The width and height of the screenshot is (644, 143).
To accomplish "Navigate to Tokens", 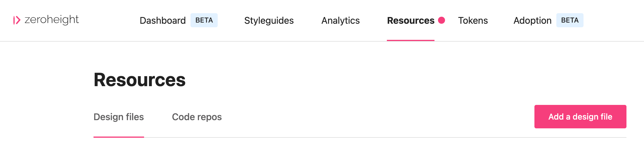I will click(x=473, y=21).
